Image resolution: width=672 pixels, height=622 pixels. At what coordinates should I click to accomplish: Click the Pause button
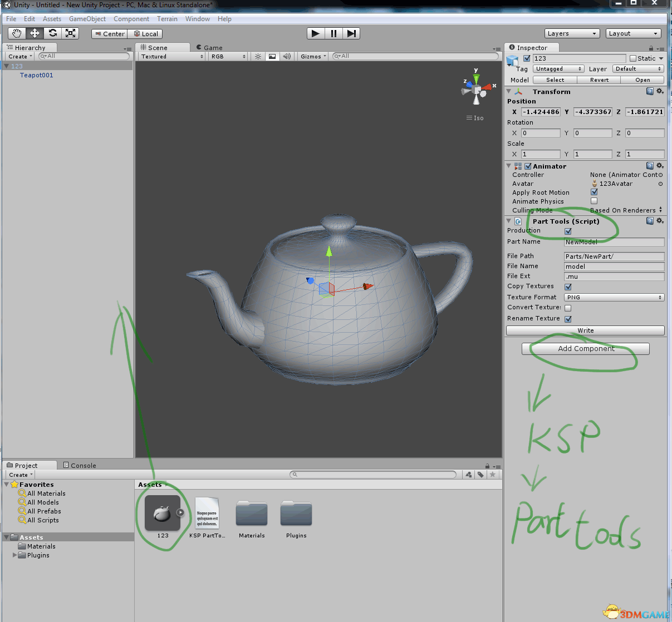tap(333, 33)
